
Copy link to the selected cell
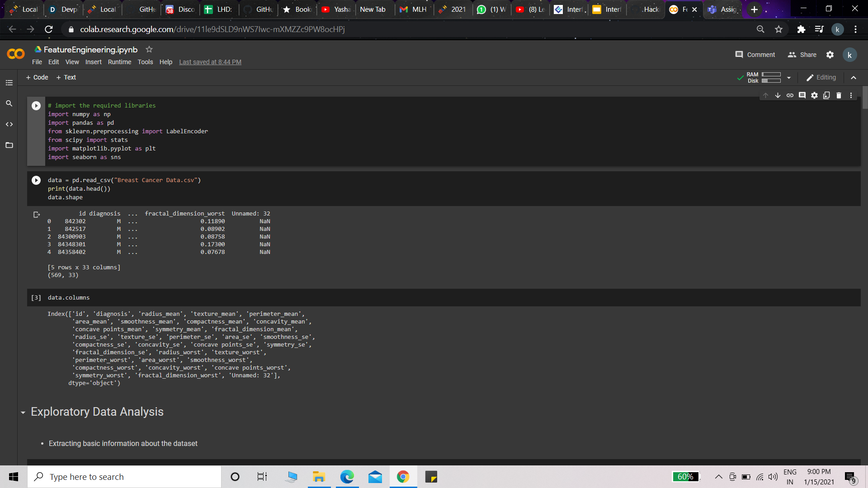point(790,95)
